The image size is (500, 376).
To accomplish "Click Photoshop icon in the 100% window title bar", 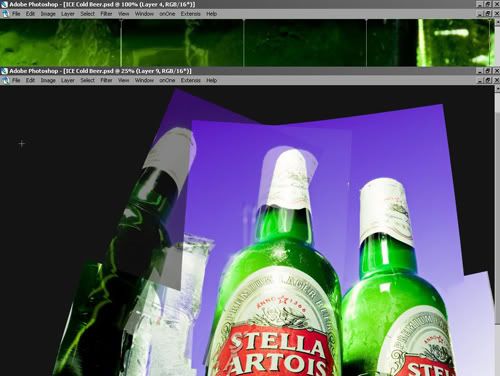I will (x=4, y=4).
